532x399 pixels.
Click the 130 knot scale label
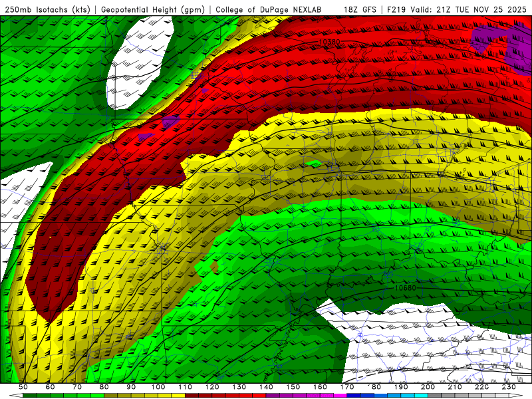(x=239, y=387)
